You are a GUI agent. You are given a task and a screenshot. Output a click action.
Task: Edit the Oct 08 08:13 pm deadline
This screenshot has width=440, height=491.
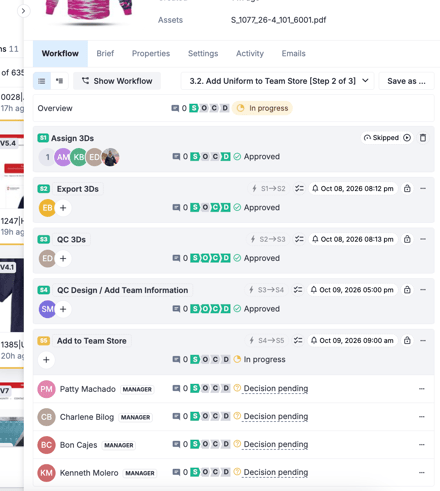pyautogui.click(x=353, y=239)
